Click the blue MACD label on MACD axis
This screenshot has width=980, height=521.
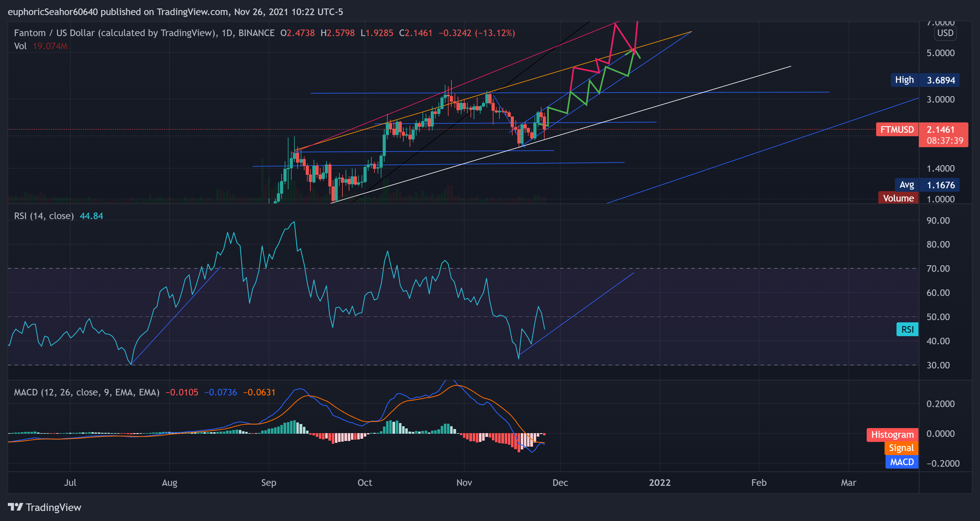click(902, 462)
